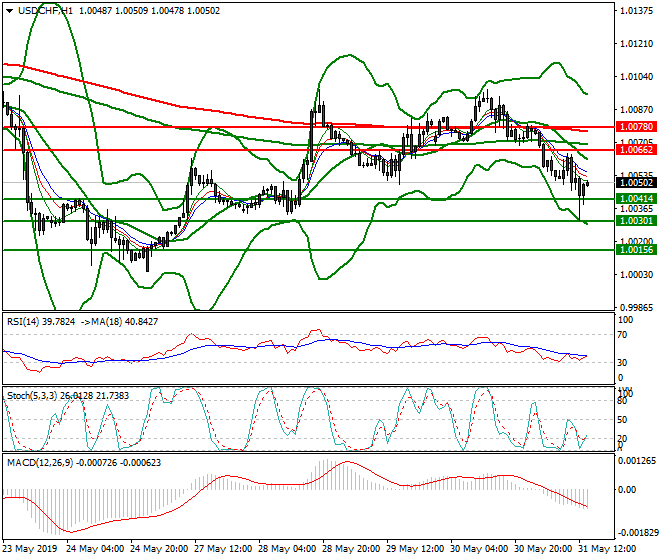This screenshot has width=660, height=560.
Task: Click the red 1.00662 price level label
Action: click(636, 150)
